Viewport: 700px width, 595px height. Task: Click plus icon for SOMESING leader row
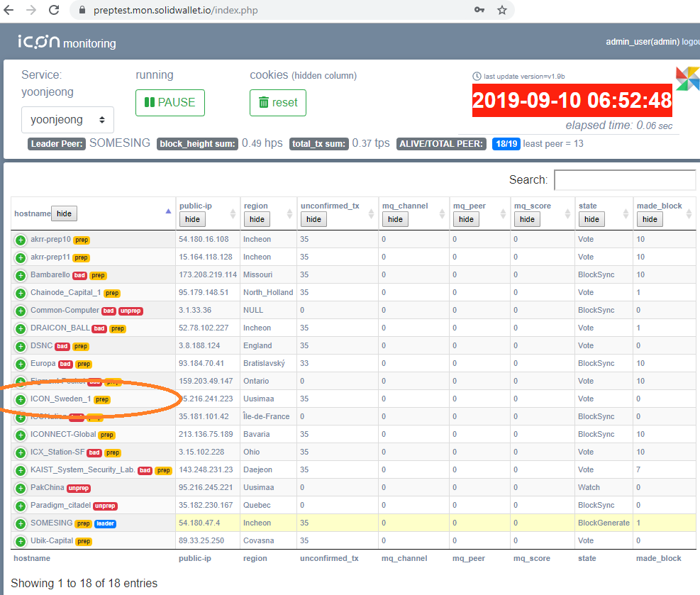tap(21, 523)
